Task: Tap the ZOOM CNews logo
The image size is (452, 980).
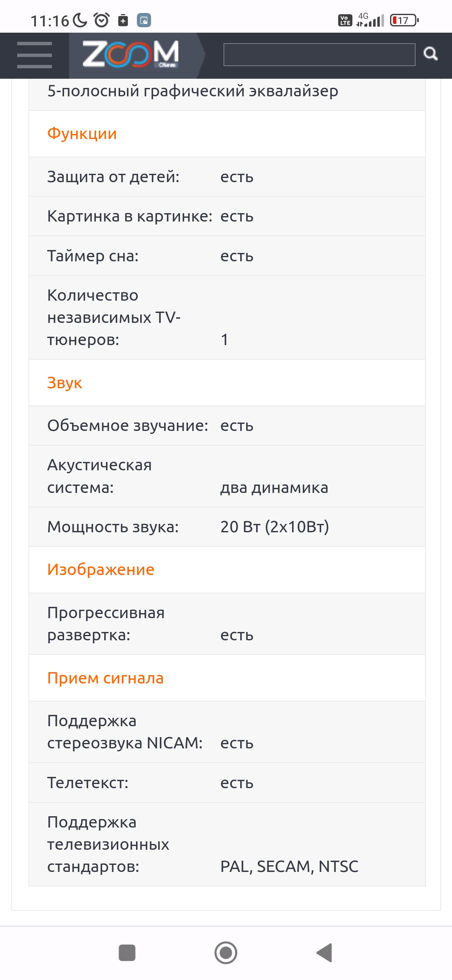Action: click(130, 54)
